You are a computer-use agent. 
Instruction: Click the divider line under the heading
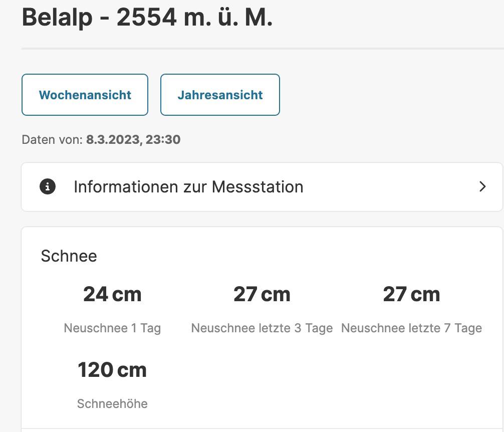point(263,49)
